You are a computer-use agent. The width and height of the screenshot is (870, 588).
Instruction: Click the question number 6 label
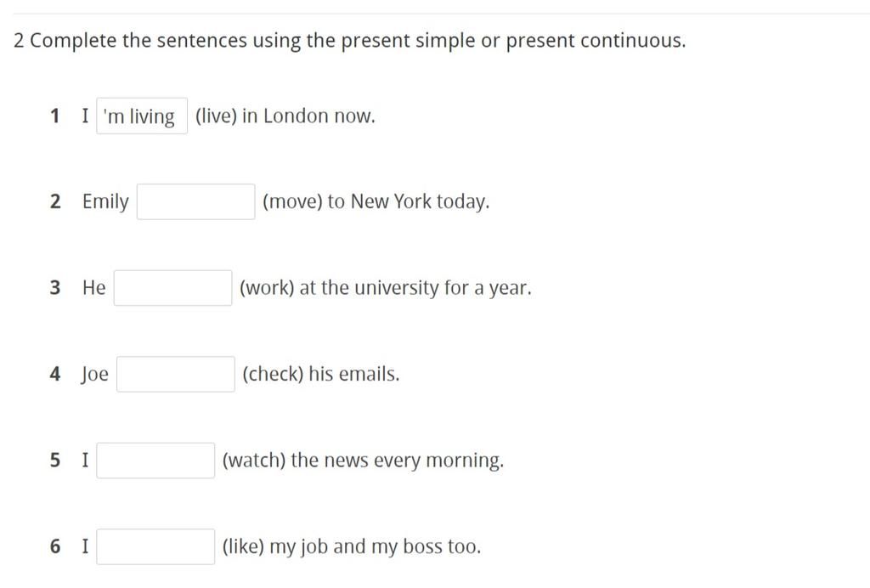pos(55,546)
